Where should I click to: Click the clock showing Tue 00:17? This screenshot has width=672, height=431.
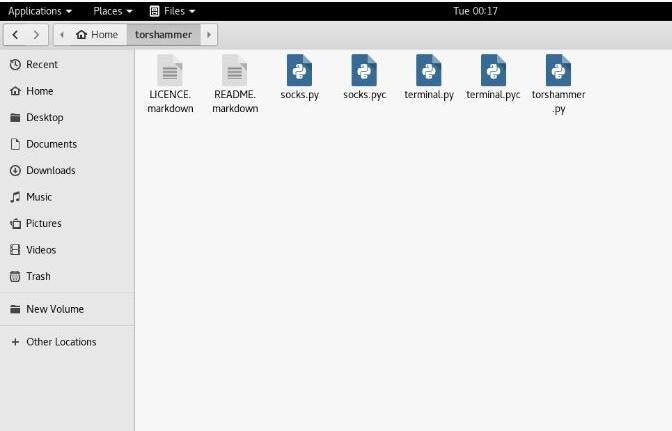pos(475,11)
